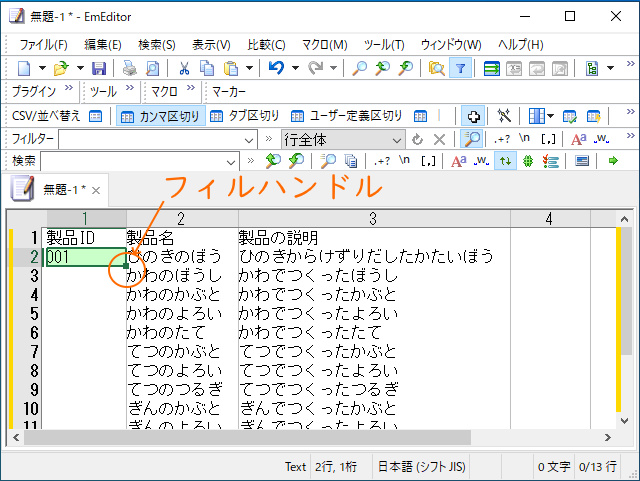
Task: Print the document using the printer icon
Action: point(130,68)
